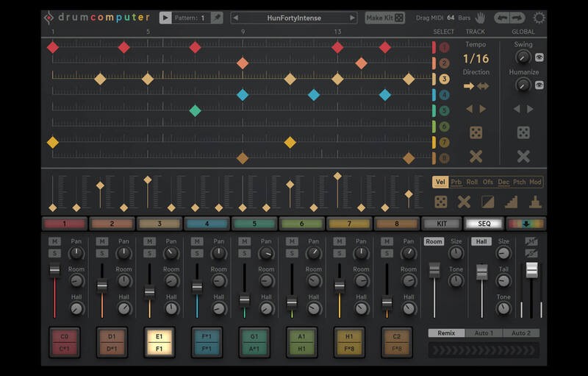Shift global pattern right with the arrow
Screen dimensions: 588x376
[x=530, y=109]
